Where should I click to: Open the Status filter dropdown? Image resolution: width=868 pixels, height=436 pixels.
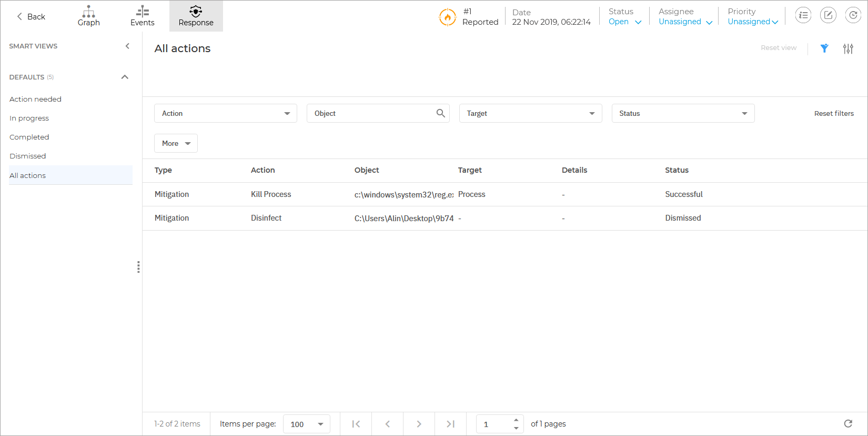[683, 113]
